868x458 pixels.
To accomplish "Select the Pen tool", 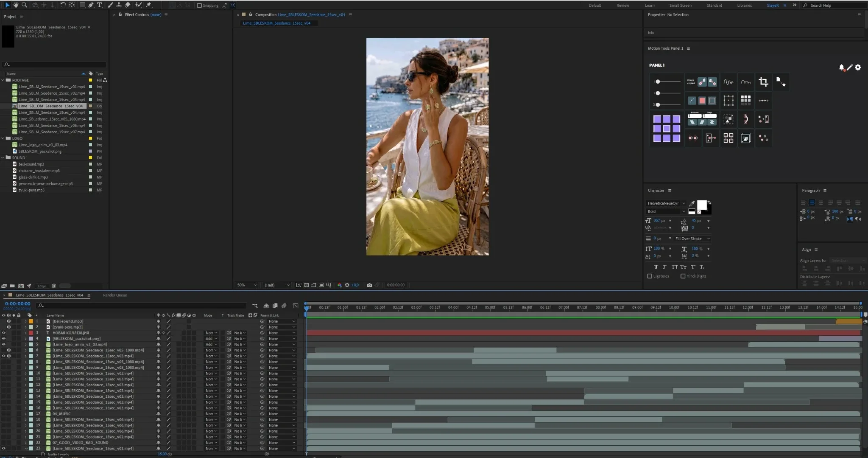I will click(x=91, y=5).
